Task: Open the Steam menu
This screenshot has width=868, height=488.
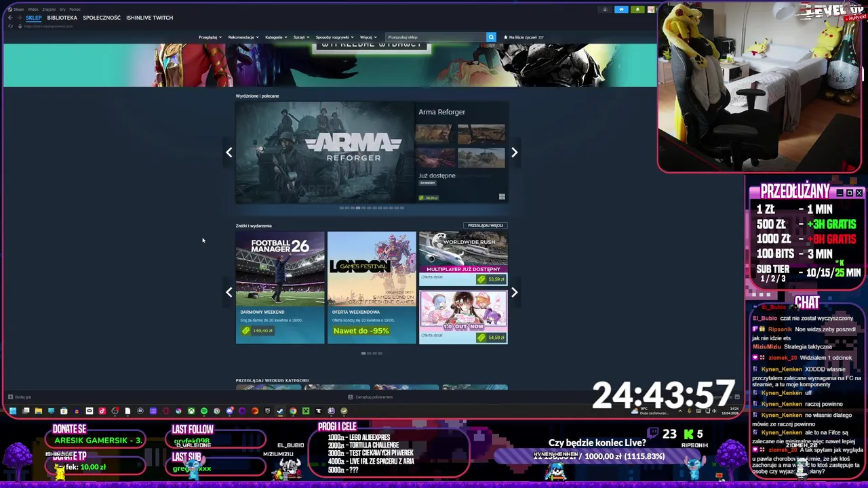Action: [18, 9]
